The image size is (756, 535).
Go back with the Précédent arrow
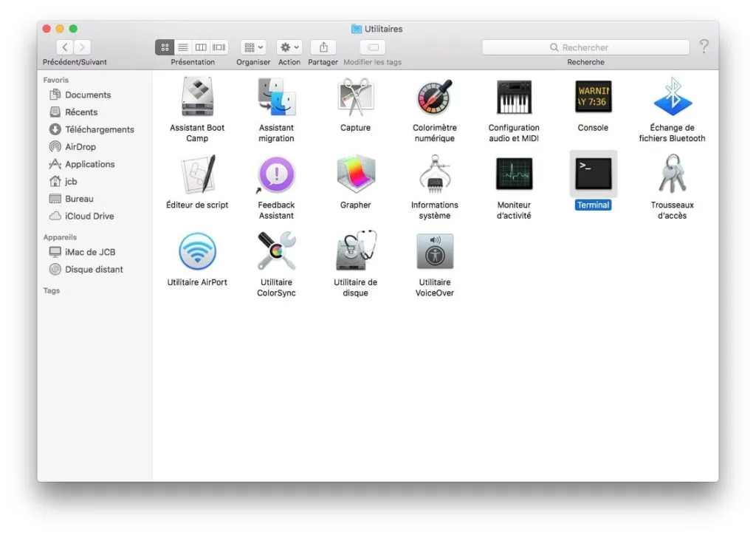[x=65, y=47]
